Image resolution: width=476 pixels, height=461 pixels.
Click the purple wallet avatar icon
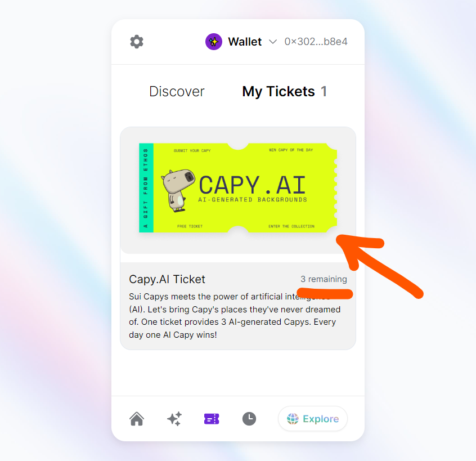(x=214, y=42)
